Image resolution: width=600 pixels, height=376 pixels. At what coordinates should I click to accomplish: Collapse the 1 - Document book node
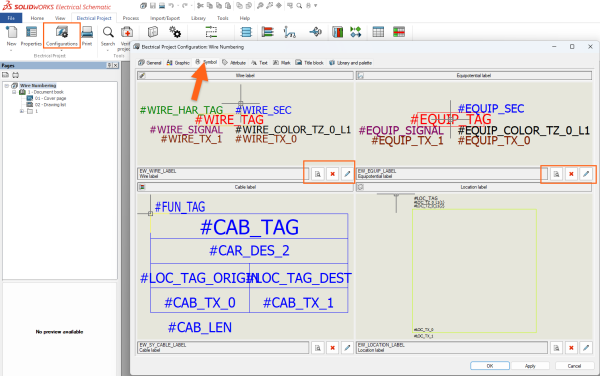(14, 92)
